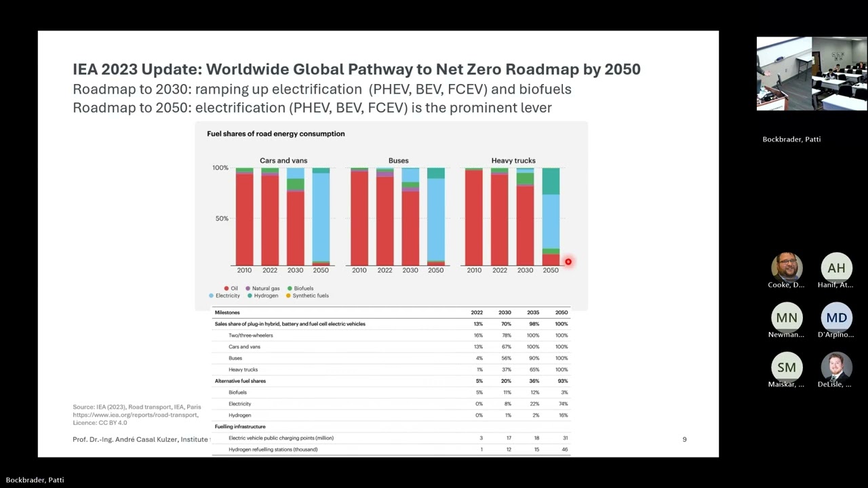Click the 'Licence: CC BY 4.0' text
The width and height of the screenshot is (868, 488).
(x=100, y=423)
